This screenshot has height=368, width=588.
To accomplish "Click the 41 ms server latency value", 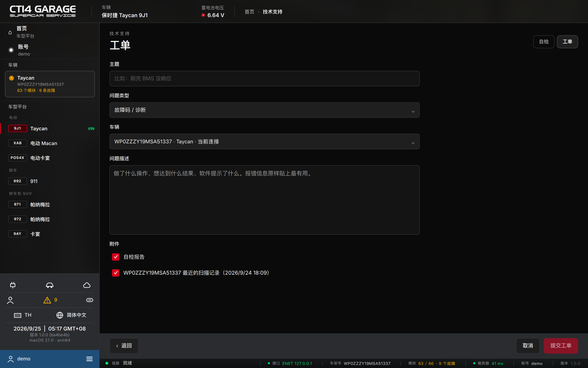I will click(x=498, y=364).
